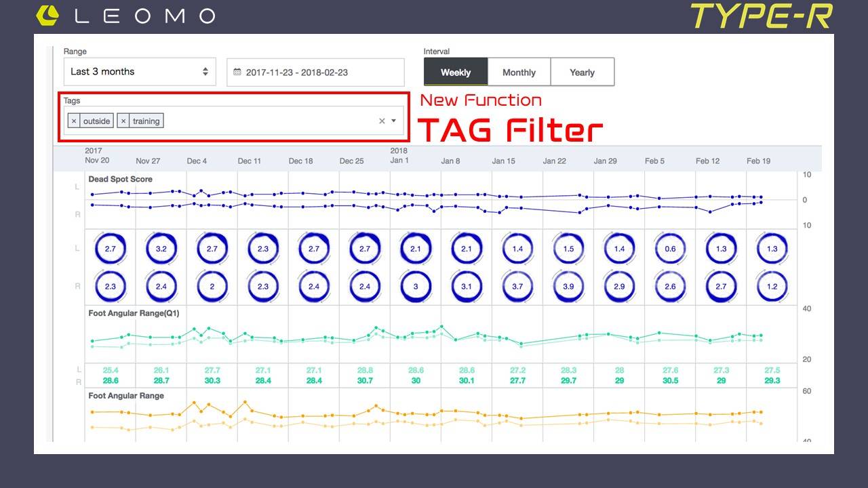This screenshot has width=868, height=488.
Task: Select the Weekly interval
Action: tap(456, 72)
